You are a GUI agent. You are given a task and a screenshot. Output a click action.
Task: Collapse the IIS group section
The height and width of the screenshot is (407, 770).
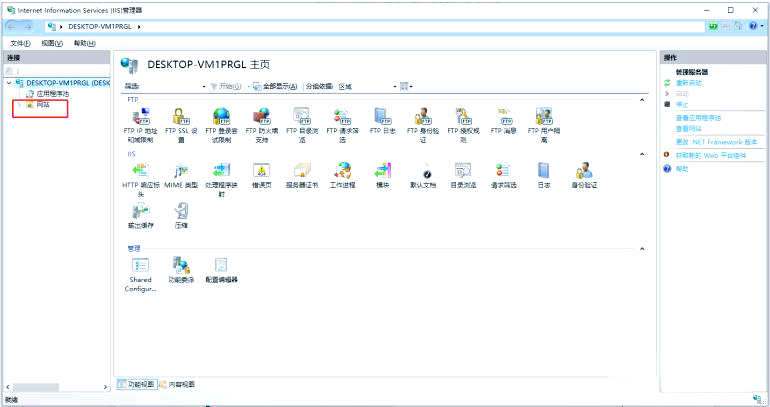point(642,154)
